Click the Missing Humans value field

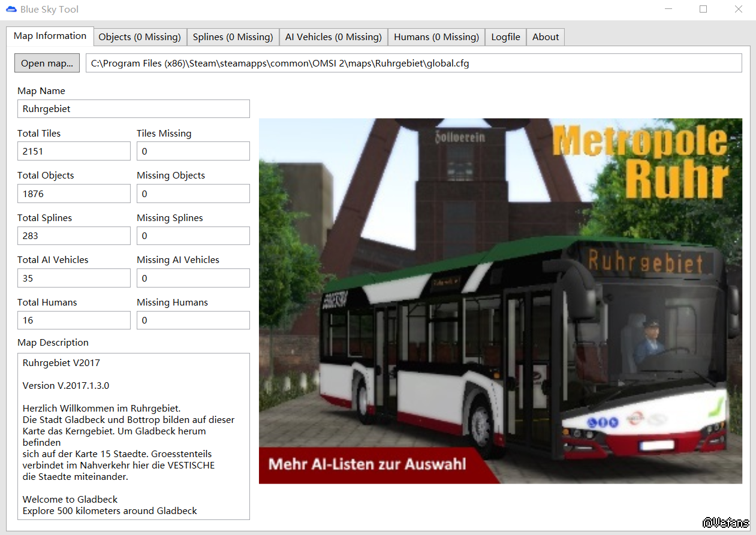point(193,320)
